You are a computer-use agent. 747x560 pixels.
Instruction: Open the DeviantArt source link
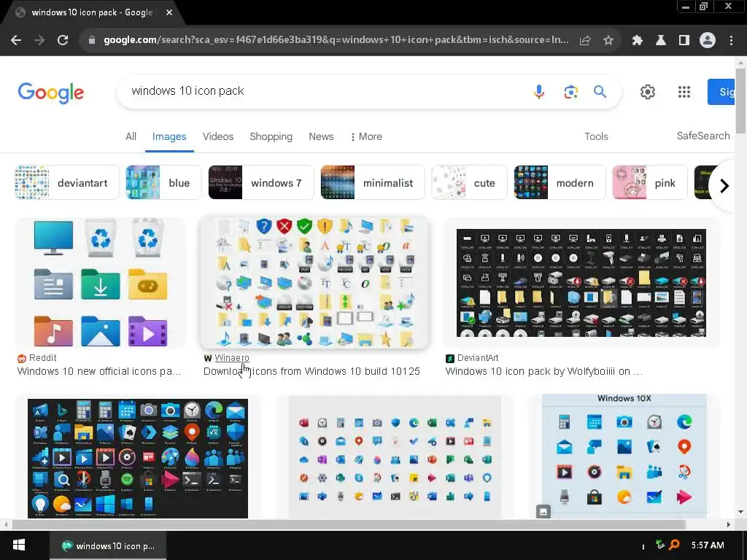[x=472, y=358]
